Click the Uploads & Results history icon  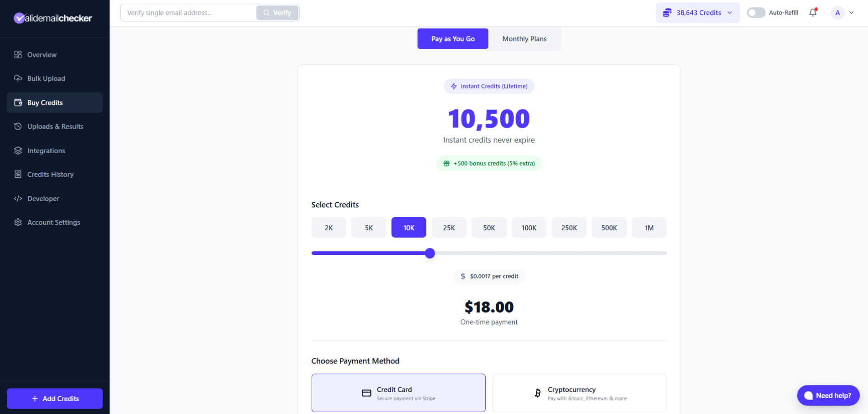pyautogui.click(x=18, y=126)
